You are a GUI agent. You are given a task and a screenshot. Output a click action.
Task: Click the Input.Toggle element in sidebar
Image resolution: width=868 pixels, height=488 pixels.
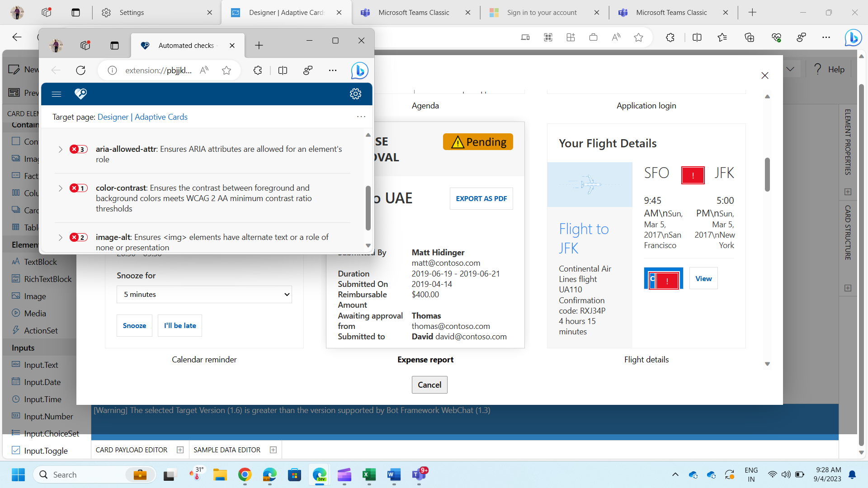pyautogui.click(x=46, y=450)
